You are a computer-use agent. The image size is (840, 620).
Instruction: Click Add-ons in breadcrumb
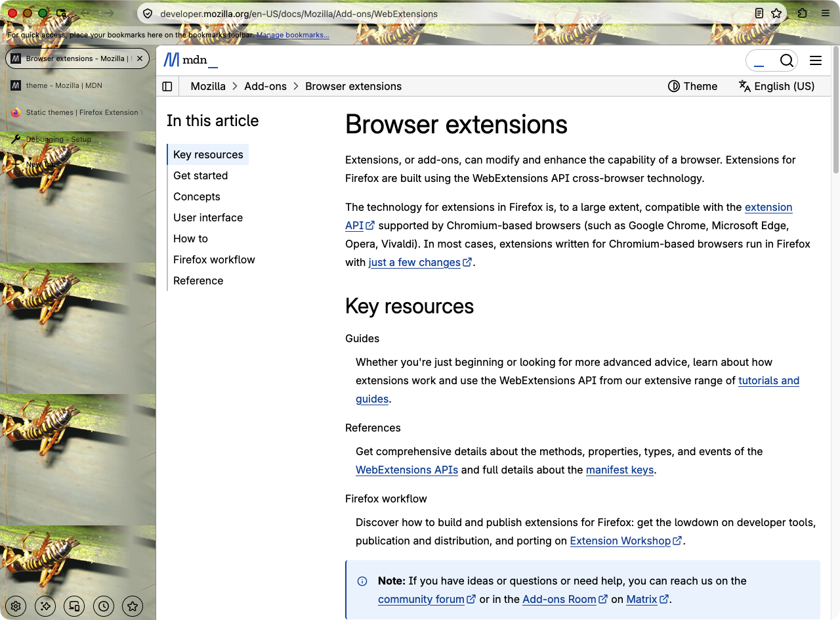(x=265, y=86)
